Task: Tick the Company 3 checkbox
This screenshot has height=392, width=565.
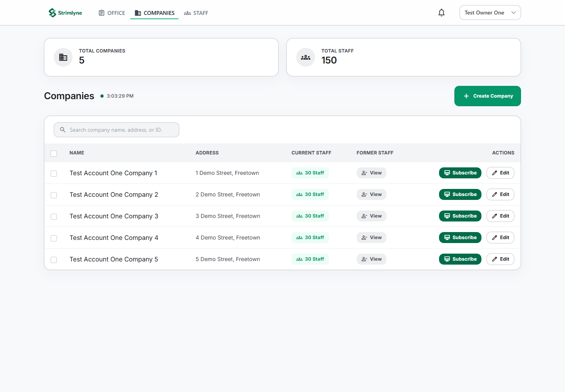Action: coord(54,216)
